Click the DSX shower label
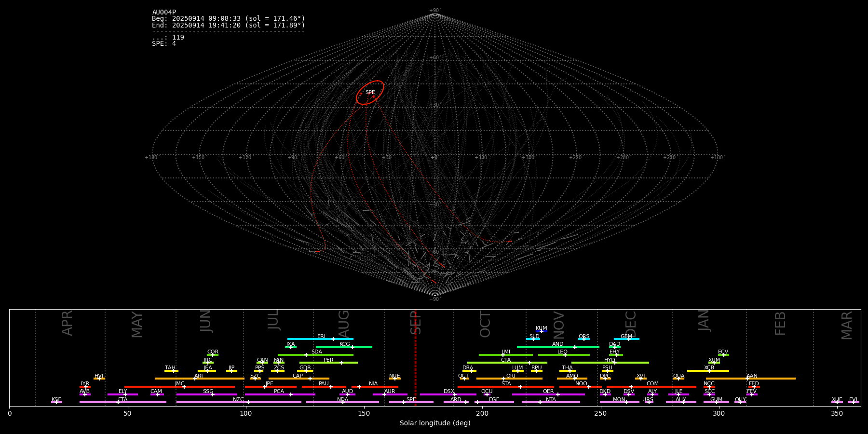The width and height of the screenshot is (868, 434). coord(449,391)
